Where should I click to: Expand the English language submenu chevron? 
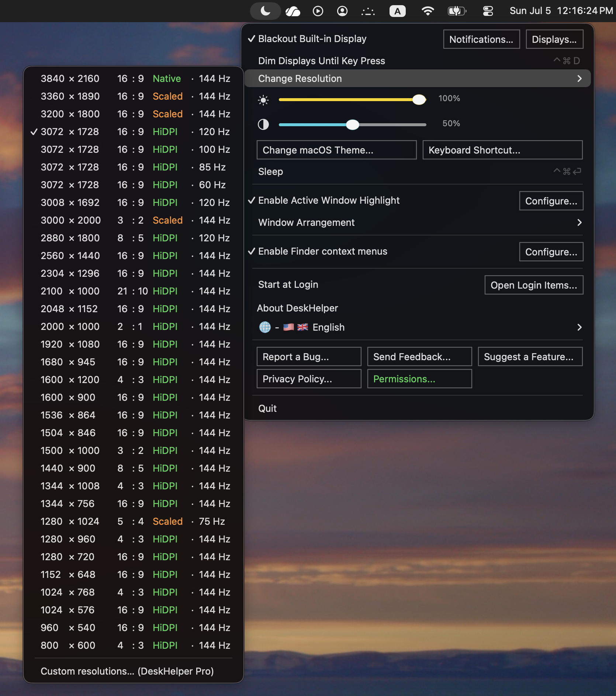tap(579, 327)
